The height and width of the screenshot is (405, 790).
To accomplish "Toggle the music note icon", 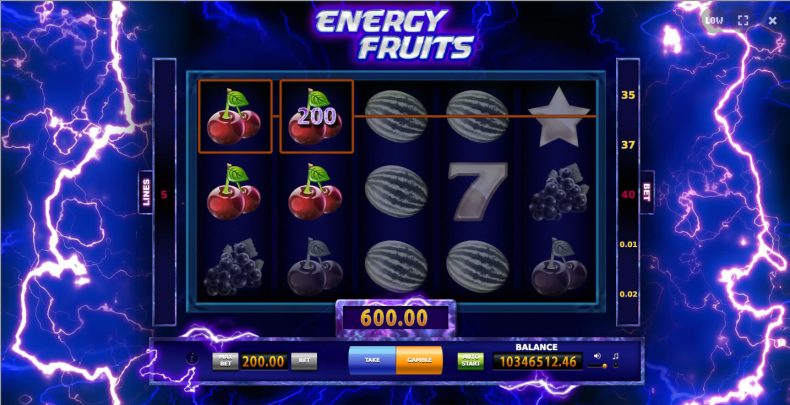I will 615,356.
